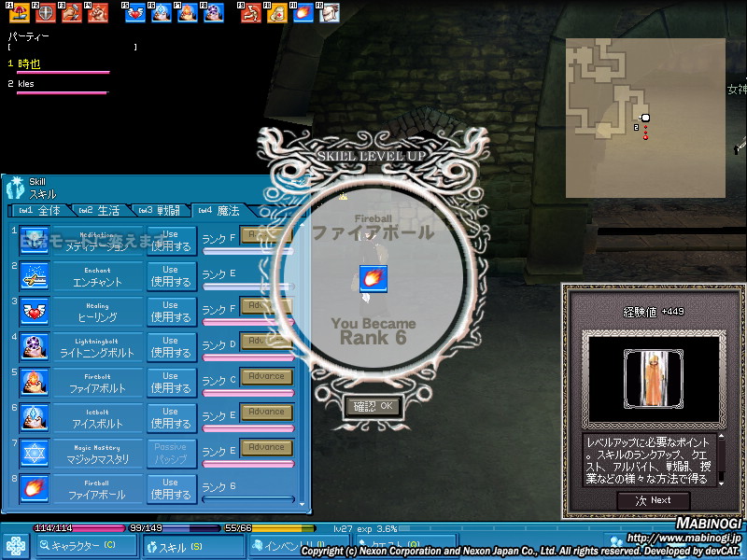Viewport: 747px width, 560px height.
Task: Click the Healing winged-heart skill icon
Action: pos(35,312)
